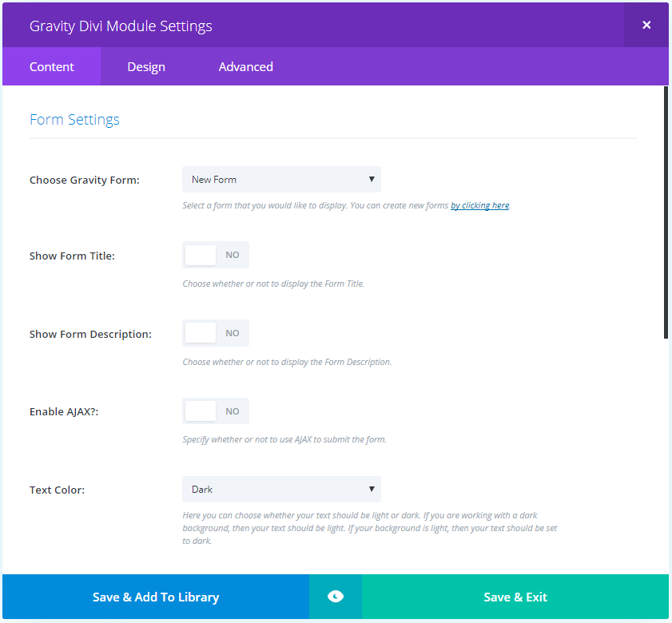672x623 pixels.
Task: Switch to the Content tab
Action: pos(52,67)
